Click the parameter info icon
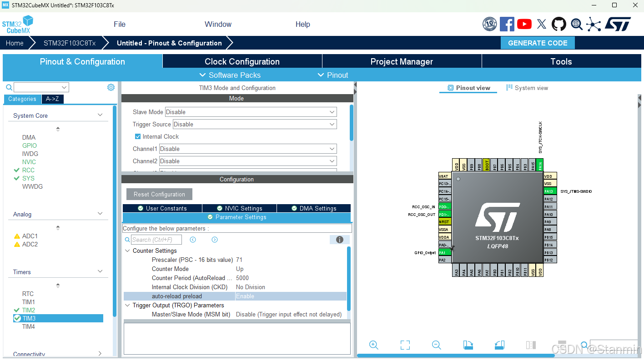Image resolution: width=644 pixels, height=361 pixels. pyautogui.click(x=339, y=240)
